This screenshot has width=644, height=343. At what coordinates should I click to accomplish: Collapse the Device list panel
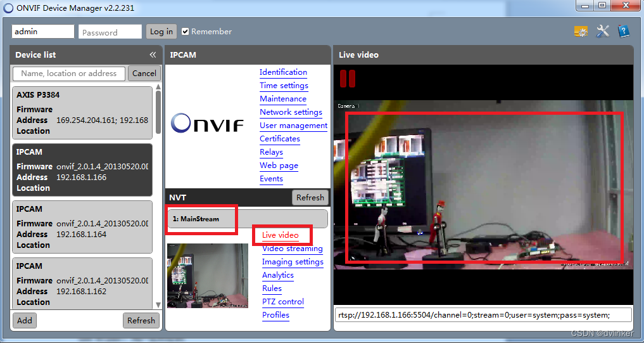click(153, 55)
